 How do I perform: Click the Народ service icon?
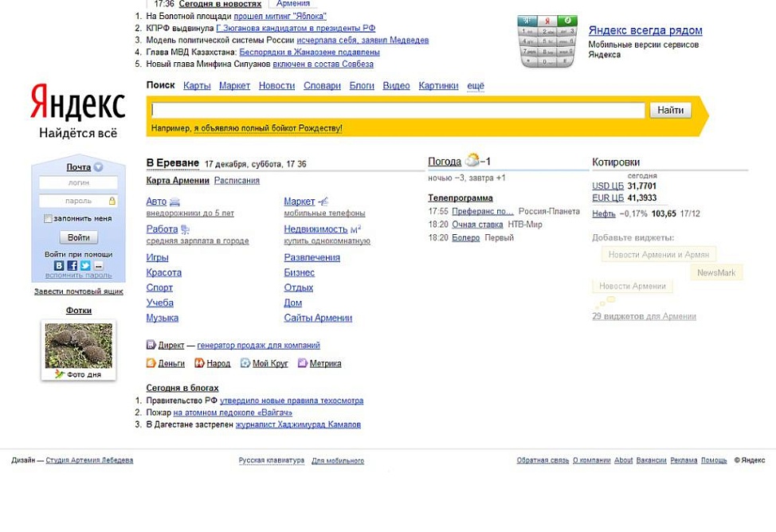pyautogui.click(x=199, y=363)
